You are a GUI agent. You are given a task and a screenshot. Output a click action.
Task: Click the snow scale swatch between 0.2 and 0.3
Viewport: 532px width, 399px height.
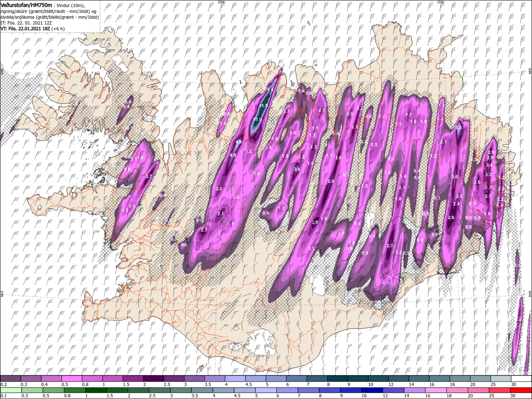10,379
